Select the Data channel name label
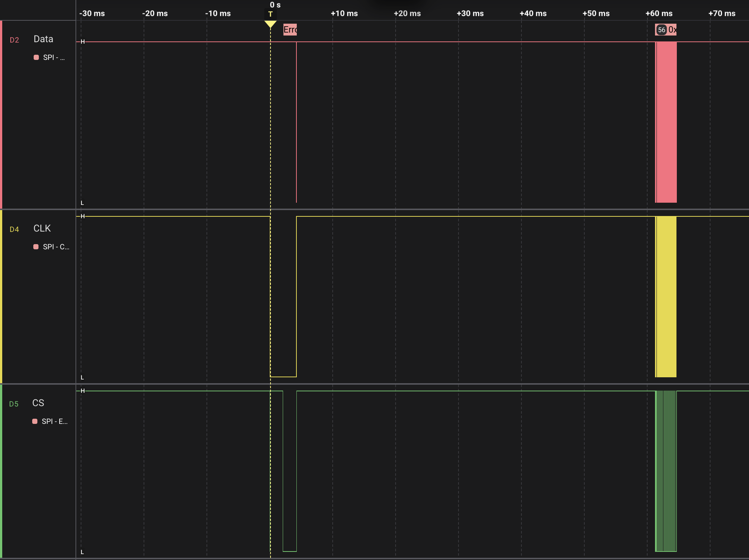Viewport: 749px width, 560px height. pyautogui.click(x=43, y=39)
